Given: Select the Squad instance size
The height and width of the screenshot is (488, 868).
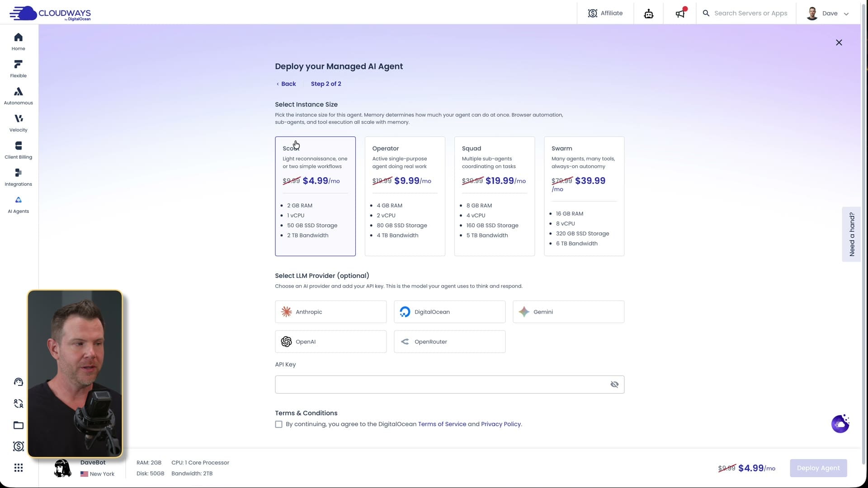Looking at the screenshot, I should pos(494,196).
